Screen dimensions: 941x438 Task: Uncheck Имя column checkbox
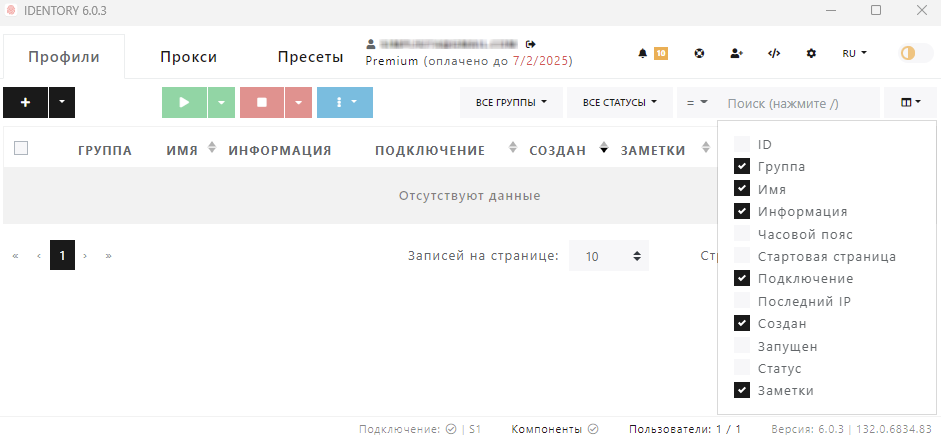coord(742,188)
